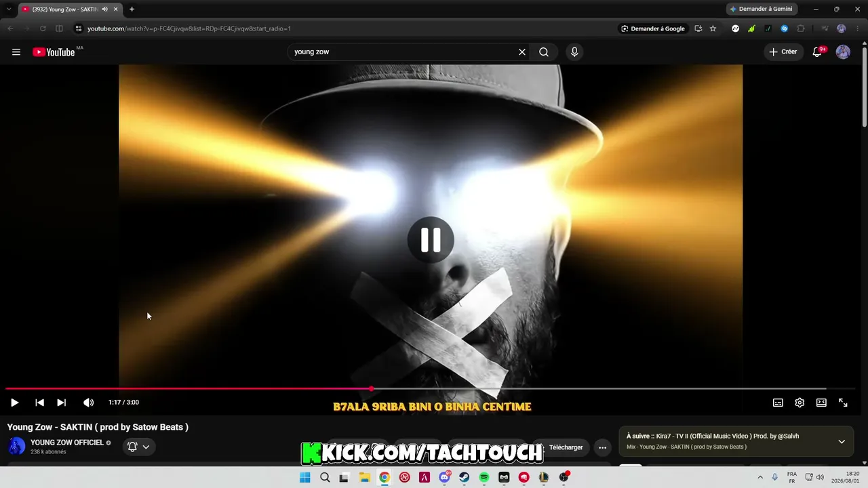
Task: Open the YouTube guide hamburger menu
Action: [x=16, y=52]
